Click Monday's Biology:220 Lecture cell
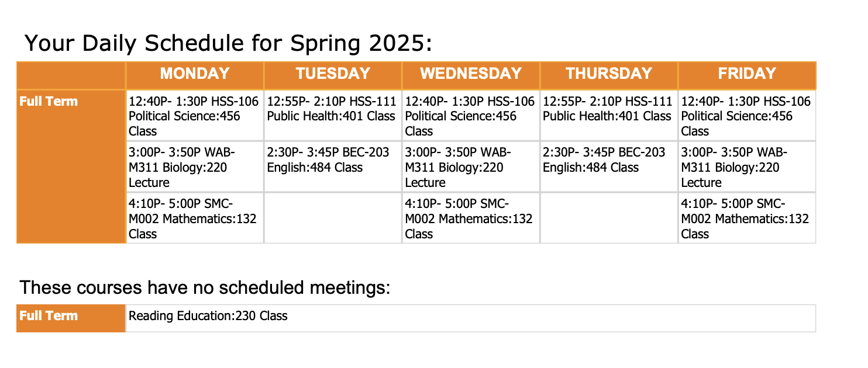This screenshot has height=368, width=868. (x=181, y=167)
